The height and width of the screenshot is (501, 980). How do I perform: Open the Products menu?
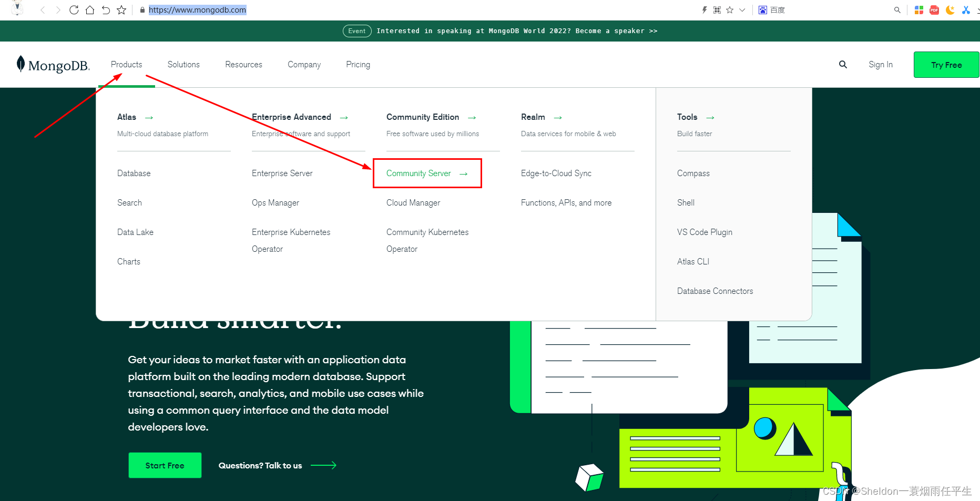coord(126,65)
